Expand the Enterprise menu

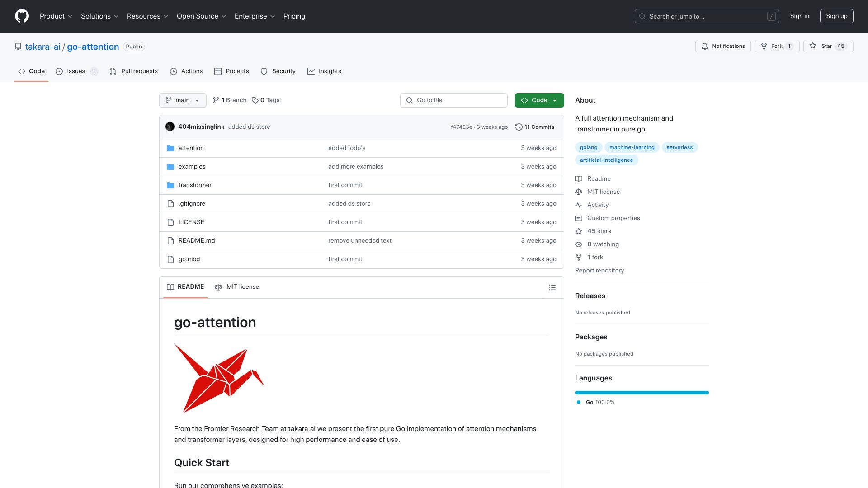coord(255,16)
